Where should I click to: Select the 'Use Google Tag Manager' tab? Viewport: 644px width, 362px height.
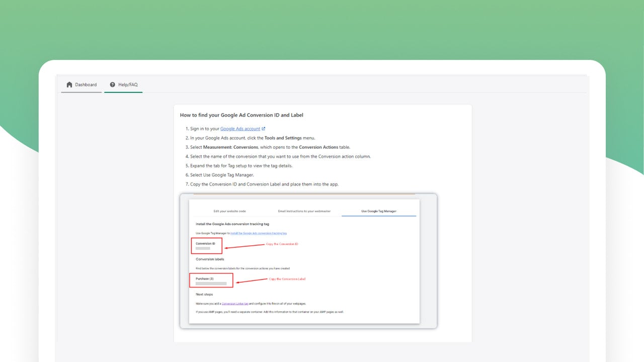click(379, 211)
